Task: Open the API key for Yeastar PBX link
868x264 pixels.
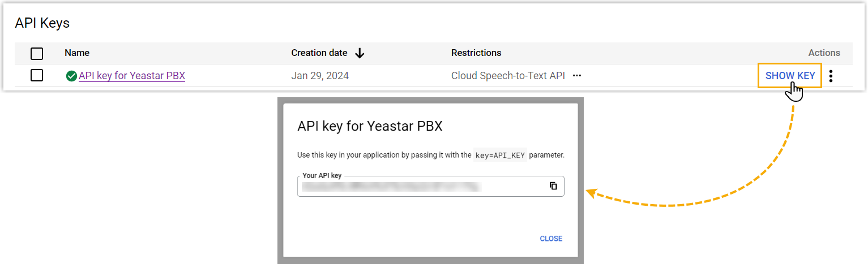Action: pyautogui.click(x=132, y=76)
